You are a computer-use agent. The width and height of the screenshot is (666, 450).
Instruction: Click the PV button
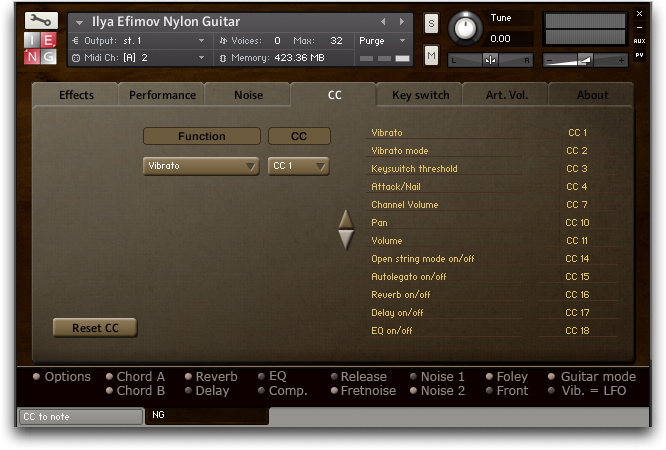[639, 55]
